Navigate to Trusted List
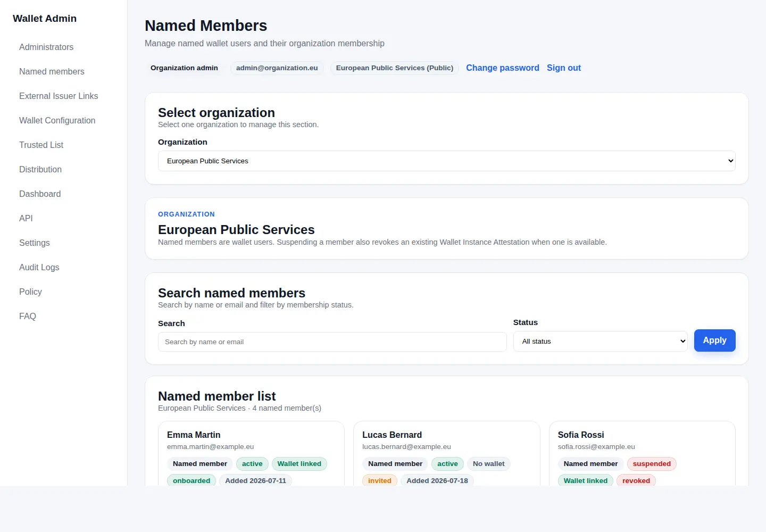The height and width of the screenshot is (532, 766). (x=41, y=145)
